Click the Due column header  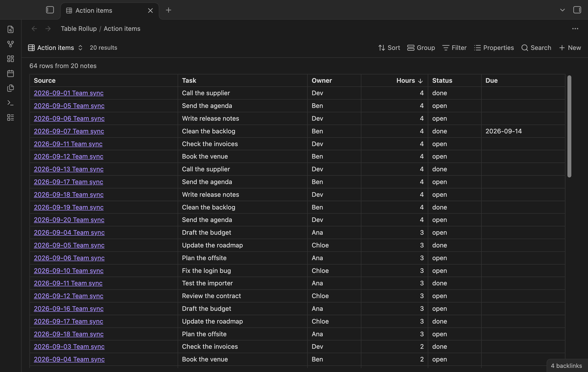coord(523,80)
